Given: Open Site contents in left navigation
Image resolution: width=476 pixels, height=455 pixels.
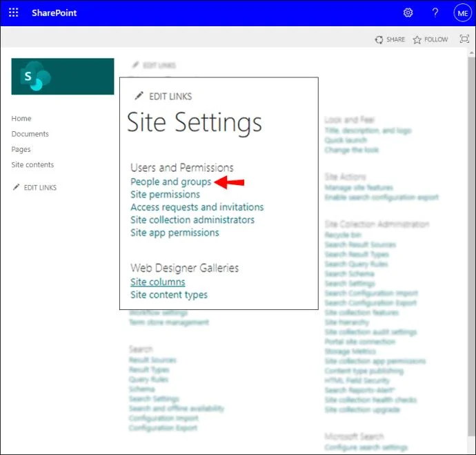Looking at the screenshot, I should tap(32, 164).
